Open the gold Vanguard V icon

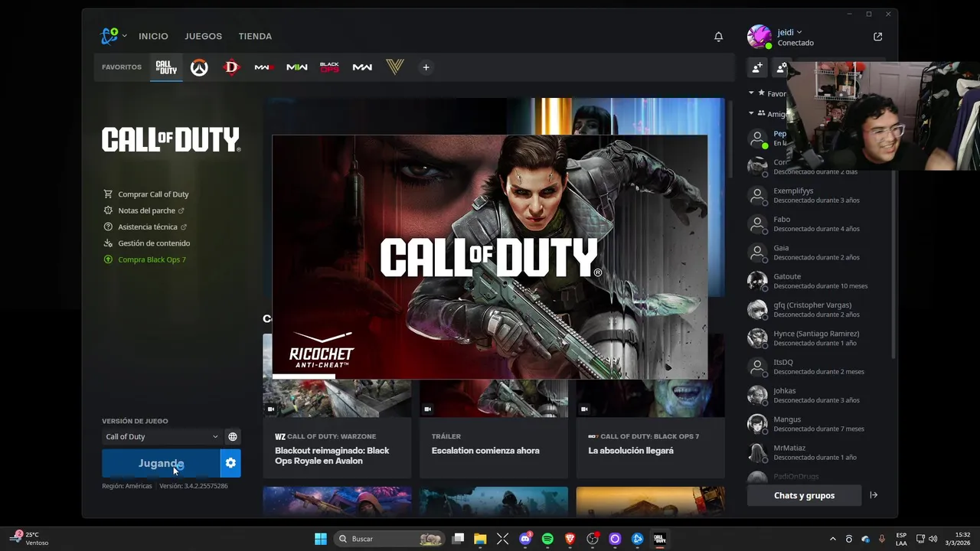pyautogui.click(x=394, y=67)
